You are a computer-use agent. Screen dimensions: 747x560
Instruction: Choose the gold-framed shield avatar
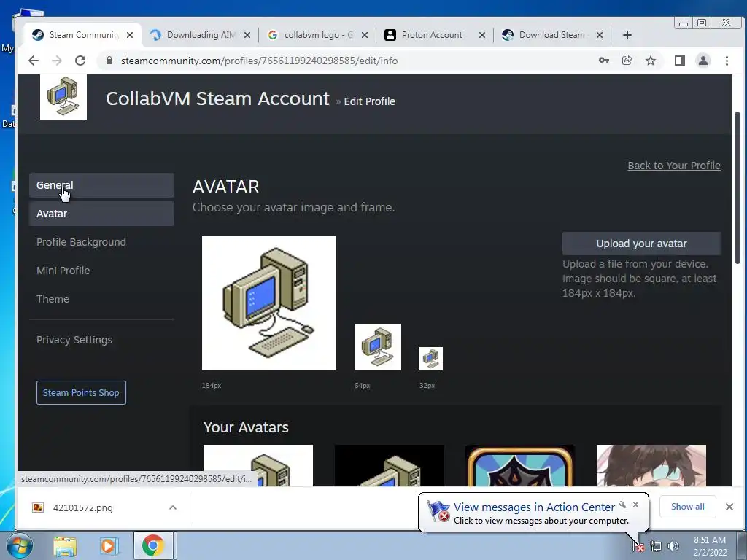pyautogui.click(x=520, y=465)
